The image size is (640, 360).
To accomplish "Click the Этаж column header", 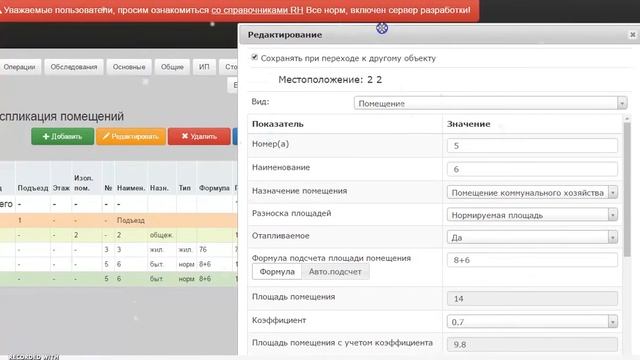I will tap(61, 188).
